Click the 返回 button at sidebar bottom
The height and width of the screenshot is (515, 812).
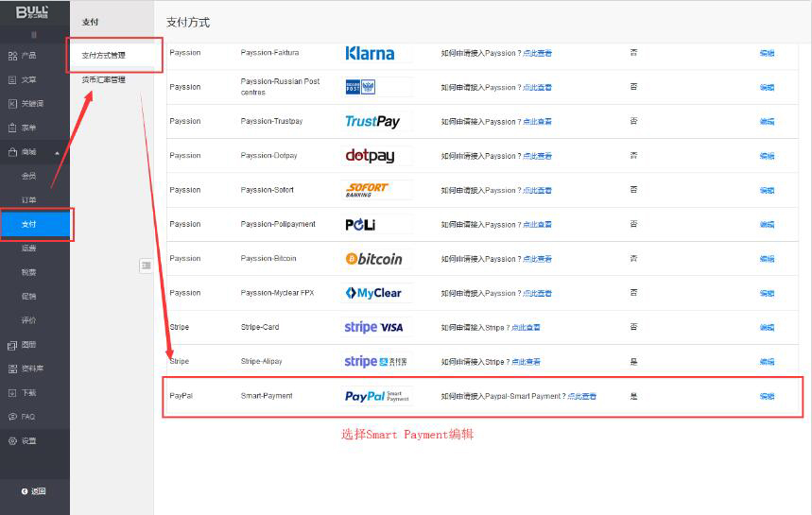[34, 491]
